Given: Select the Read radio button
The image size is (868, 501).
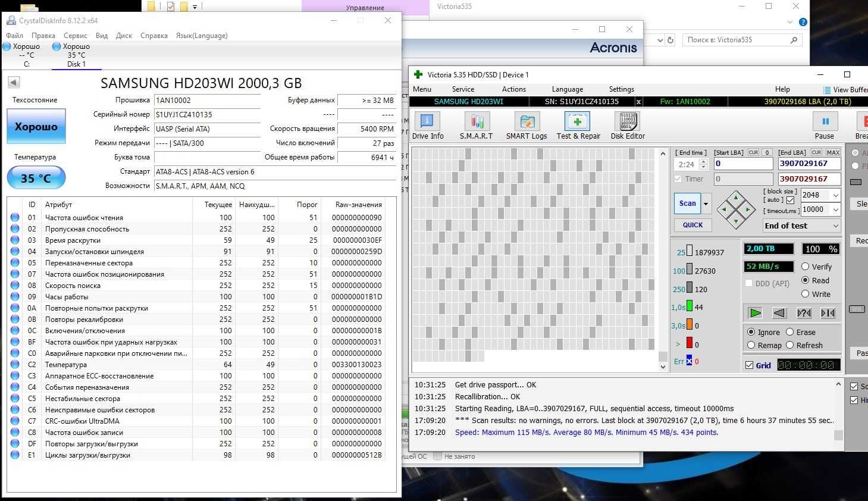Looking at the screenshot, I should coord(806,280).
